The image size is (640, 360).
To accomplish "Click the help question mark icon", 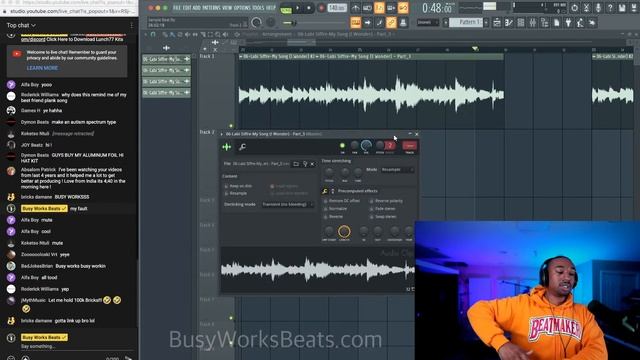I will pyautogui.click(x=610, y=8).
